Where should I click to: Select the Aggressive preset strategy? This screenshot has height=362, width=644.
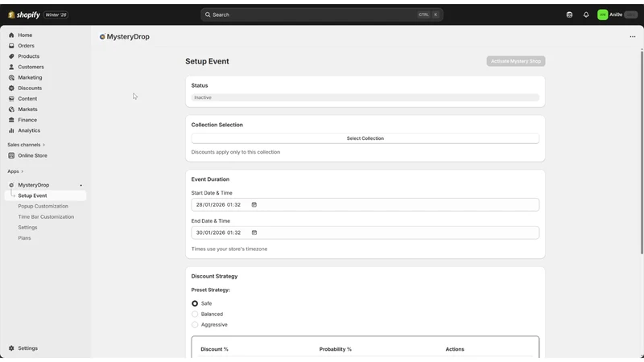tap(195, 325)
